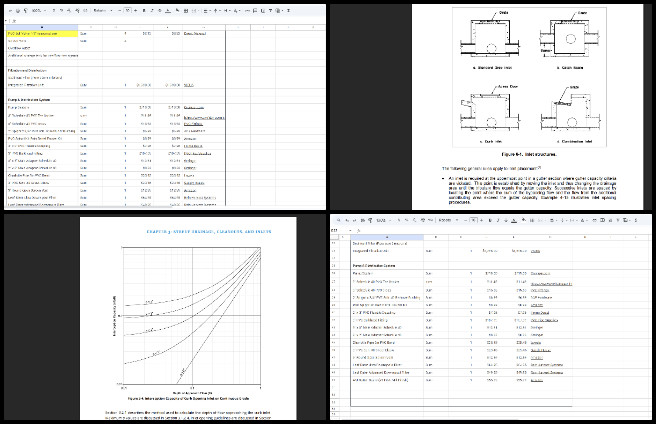Select column A header in the lower spreadsheet
Image resolution: width=656 pixels, height=424 pixels.
[387, 237]
